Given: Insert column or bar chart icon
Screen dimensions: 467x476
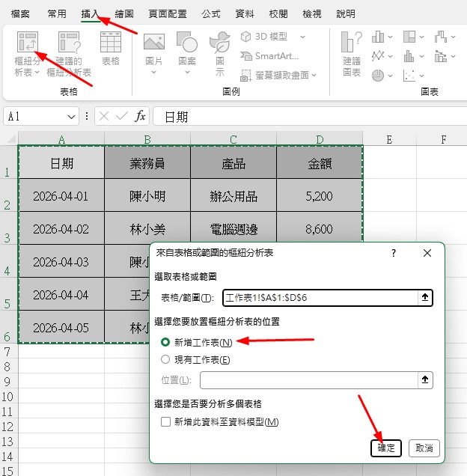Looking at the screenshot, I should [378, 37].
